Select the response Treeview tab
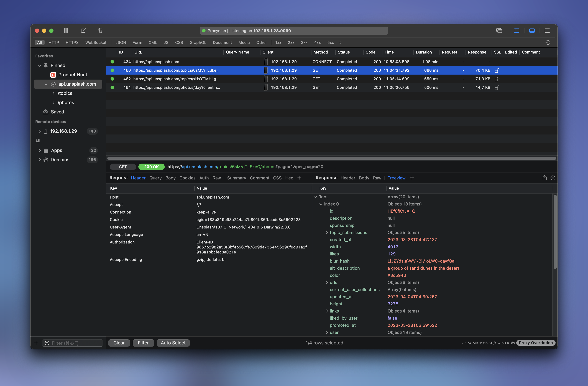588x386 pixels. 396,178
